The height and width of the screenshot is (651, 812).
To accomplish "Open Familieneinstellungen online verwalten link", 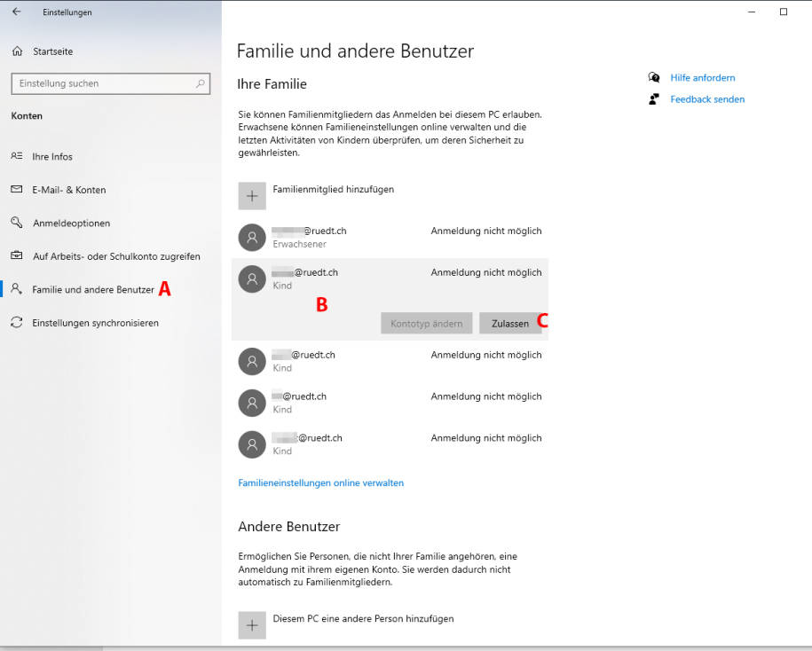I will click(x=321, y=482).
